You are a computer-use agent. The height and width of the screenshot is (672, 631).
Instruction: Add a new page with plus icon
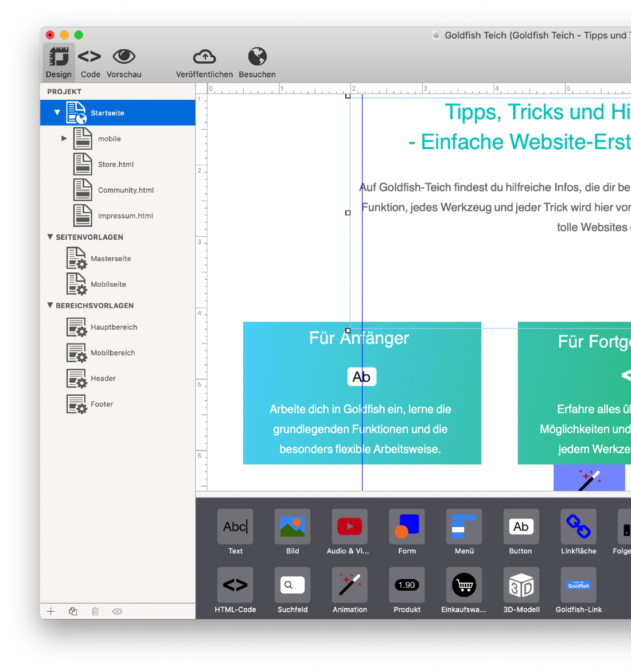[50, 611]
